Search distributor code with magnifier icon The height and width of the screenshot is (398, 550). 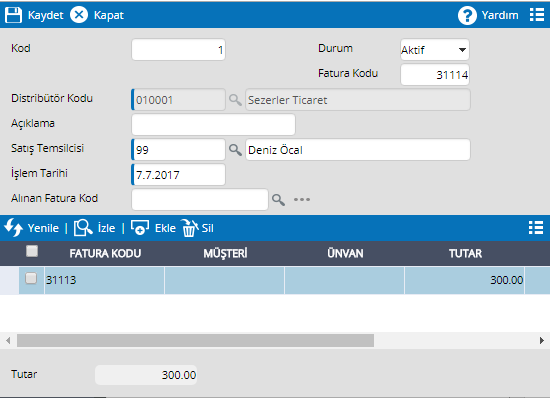click(235, 100)
